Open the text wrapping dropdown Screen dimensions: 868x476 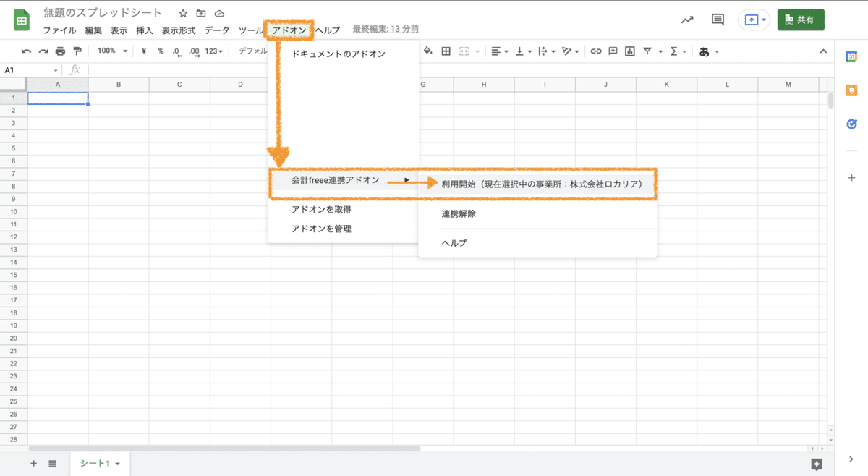[x=547, y=51]
